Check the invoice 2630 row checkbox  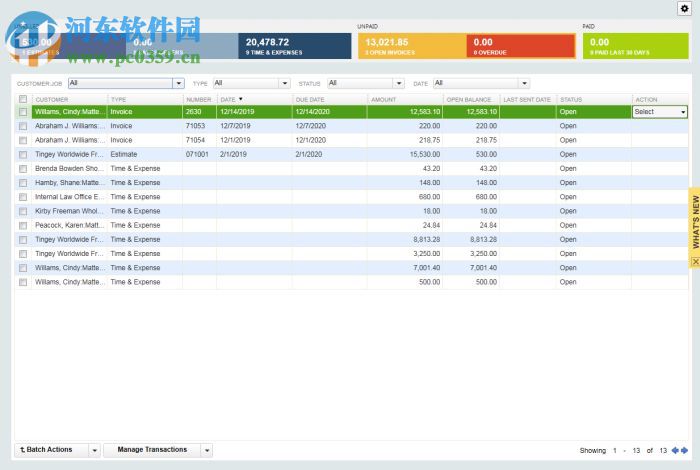coord(23,112)
